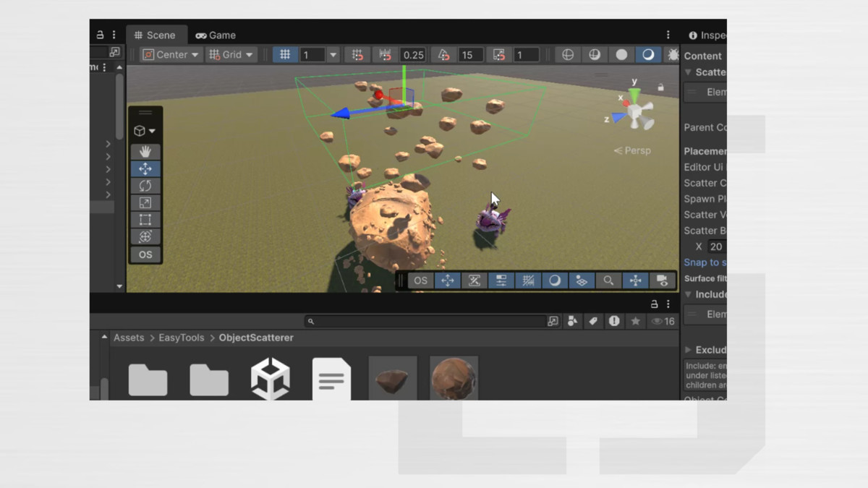Click the increment snap icon beside 0.25
Viewport: 868px width, 488px height.
click(x=385, y=55)
